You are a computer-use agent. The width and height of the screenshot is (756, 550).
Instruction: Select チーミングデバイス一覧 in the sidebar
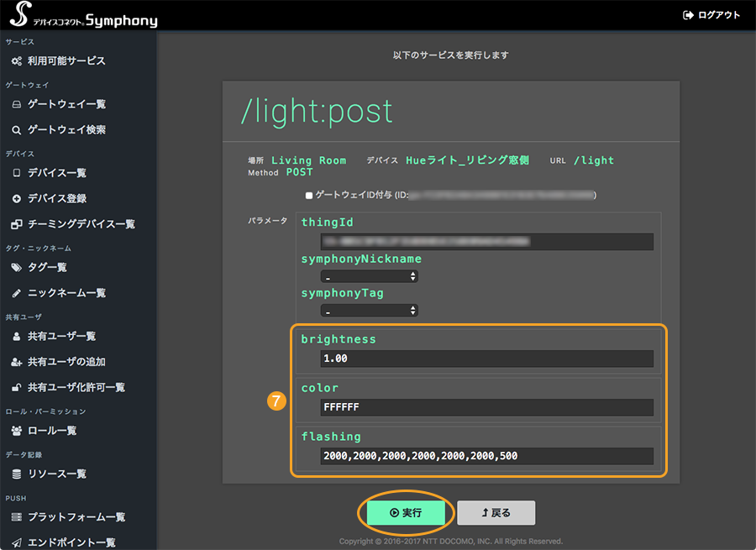(81, 224)
